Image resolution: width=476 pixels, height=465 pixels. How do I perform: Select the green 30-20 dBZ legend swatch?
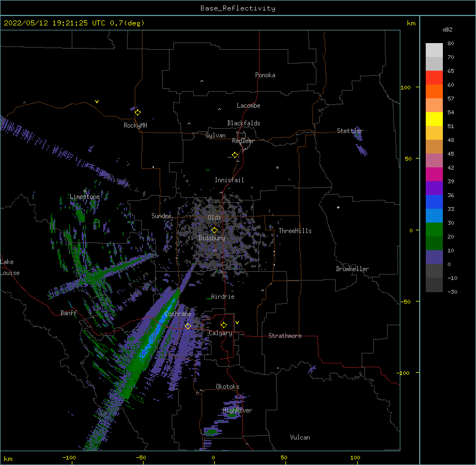pyautogui.click(x=434, y=230)
